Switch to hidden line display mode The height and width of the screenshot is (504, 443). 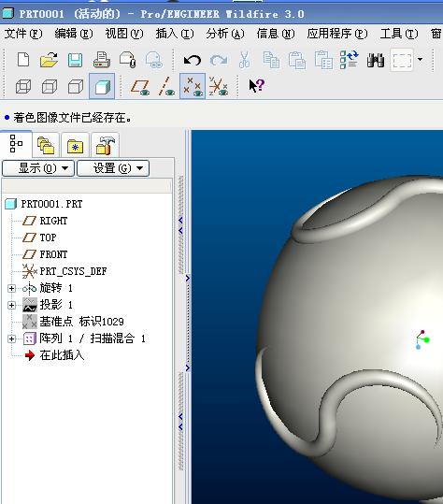point(50,86)
